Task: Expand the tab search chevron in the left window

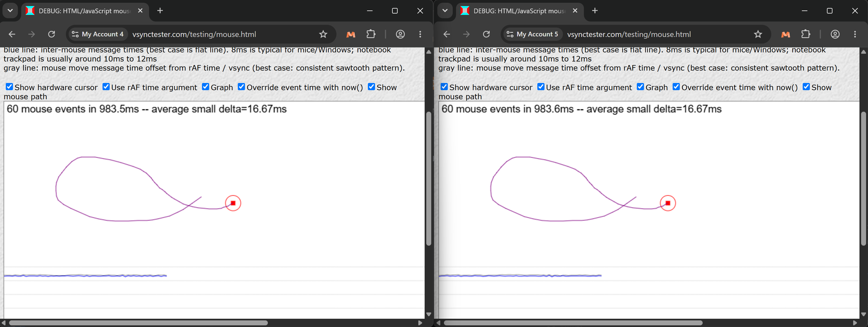Action: coord(10,10)
